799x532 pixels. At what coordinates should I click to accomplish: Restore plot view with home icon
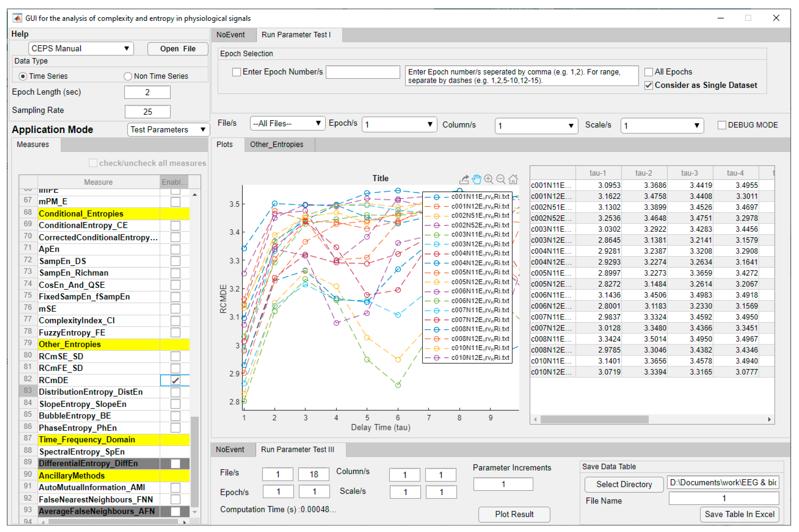tap(513, 179)
